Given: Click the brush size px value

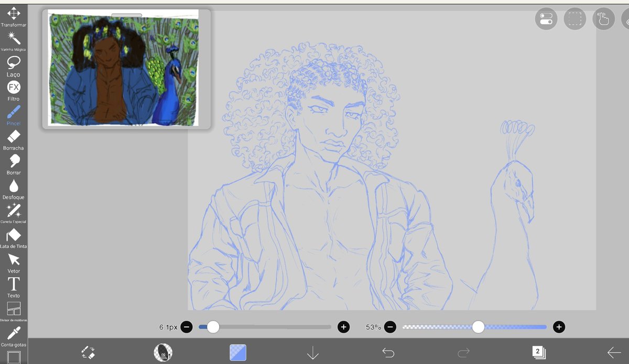Looking at the screenshot, I should (x=168, y=327).
